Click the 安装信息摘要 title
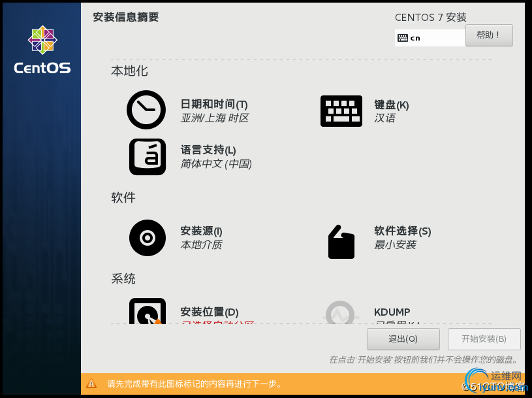 126,17
